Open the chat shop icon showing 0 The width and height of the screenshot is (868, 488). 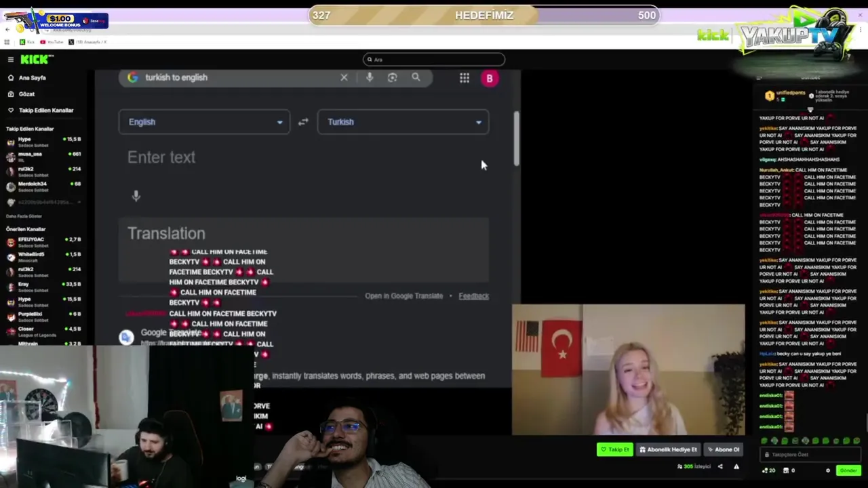click(x=789, y=470)
